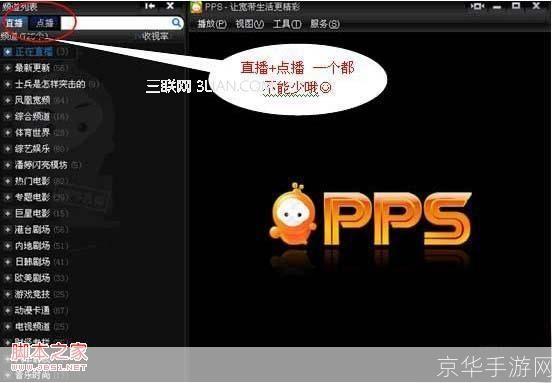
Task: Expand the 综艺娱乐 category
Action: pyautogui.click(x=7, y=149)
